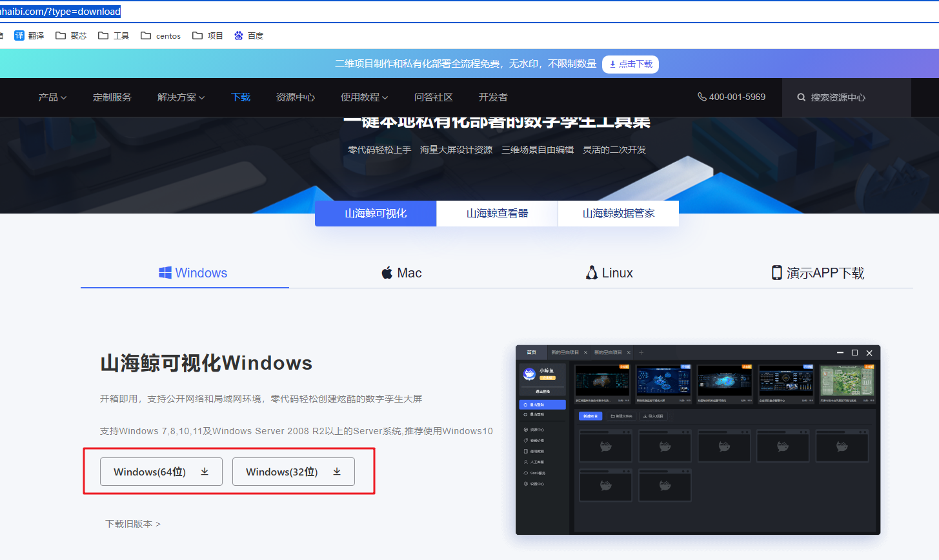
Task: Expand the 使用教程 navigation dropdown
Action: pos(365,97)
